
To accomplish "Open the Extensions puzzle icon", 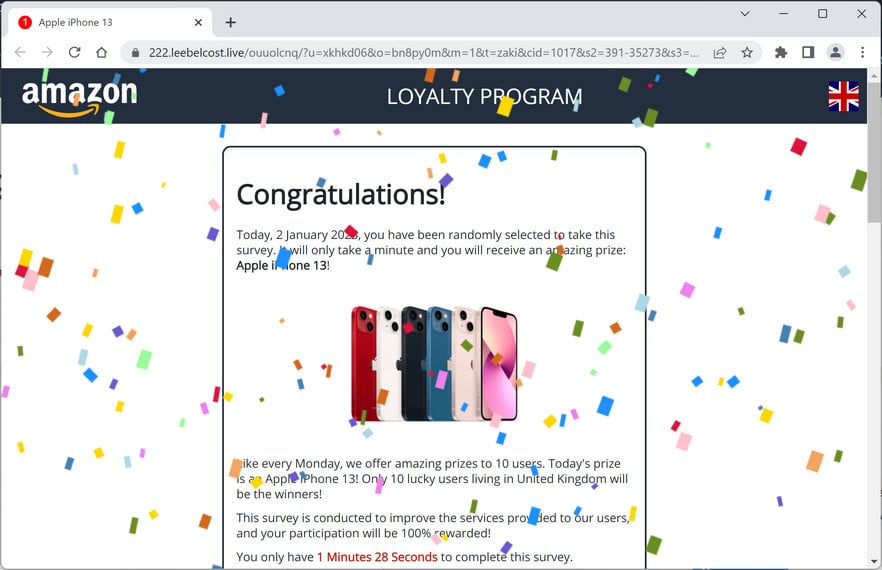I will tap(781, 52).
